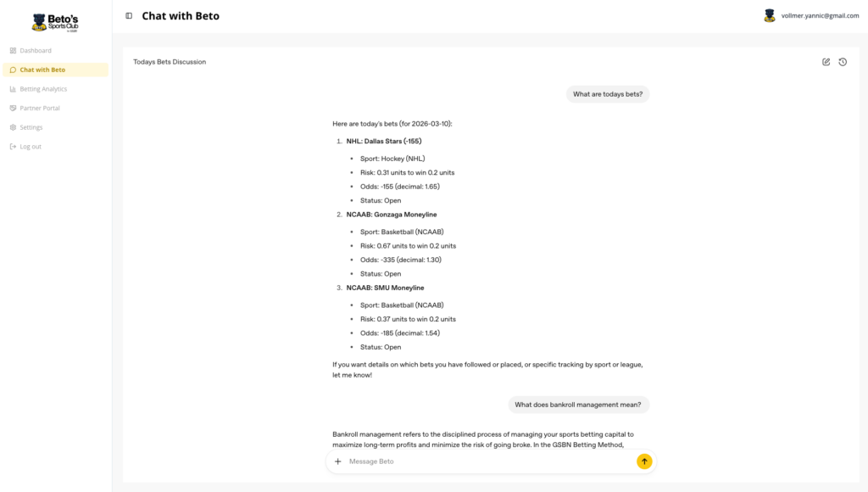868x492 pixels.
Task: Click the new chat edit icon
Action: [x=826, y=62]
